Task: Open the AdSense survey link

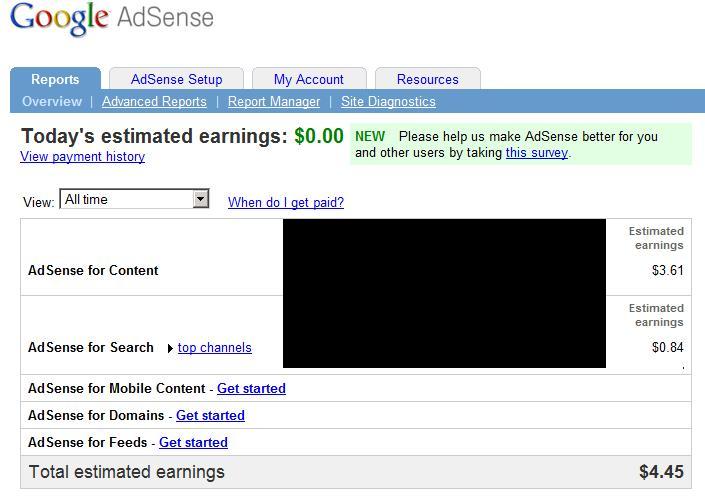Action: [537, 153]
